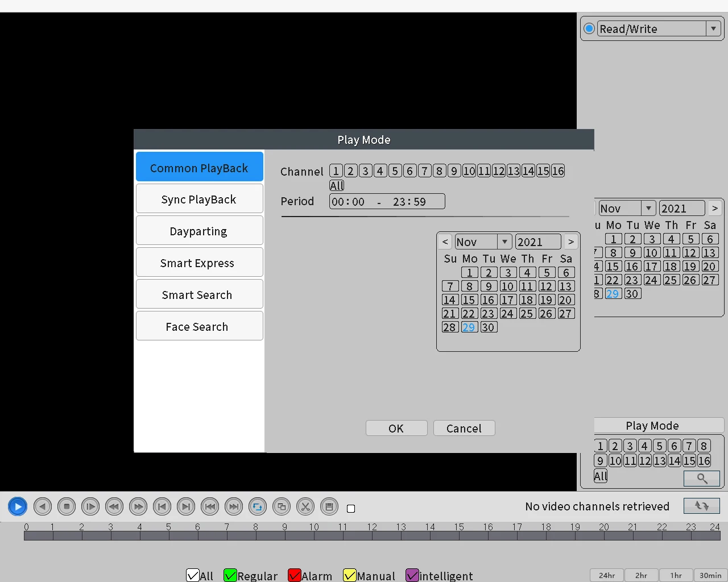Uncheck the Regular recording type checkbox
The height and width of the screenshot is (582, 728).
[x=230, y=575]
